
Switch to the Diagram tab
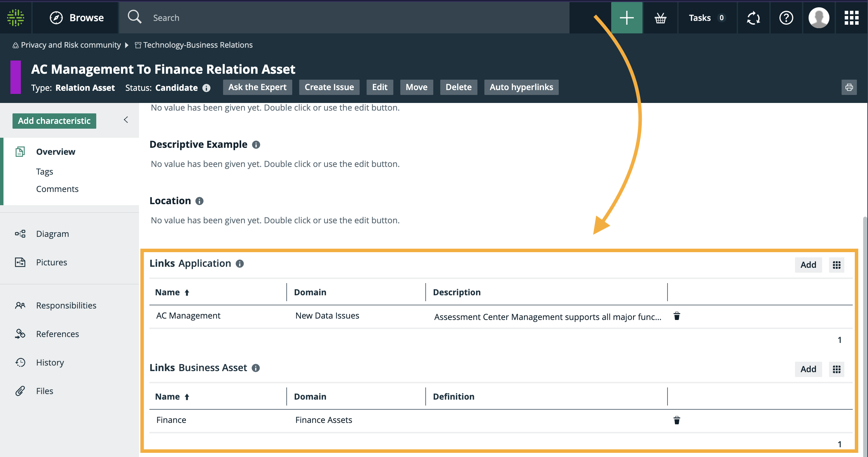coord(52,234)
